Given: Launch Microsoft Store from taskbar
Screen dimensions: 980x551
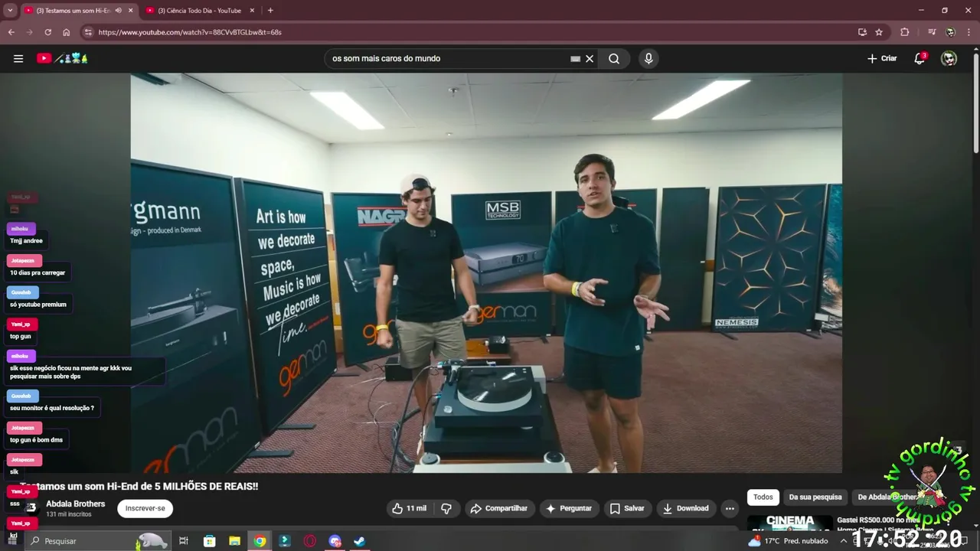Looking at the screenshot, I should pos(209,541).
